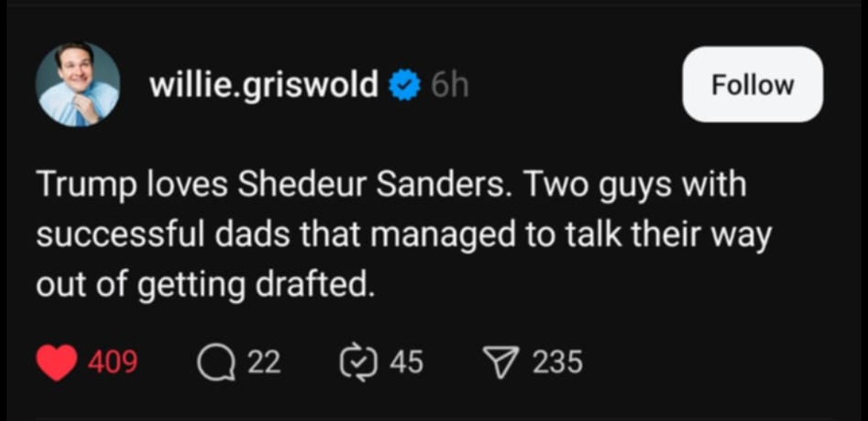Click the 6h timestamp
Screen dimensions: 868x421
[x=449, y=86]
